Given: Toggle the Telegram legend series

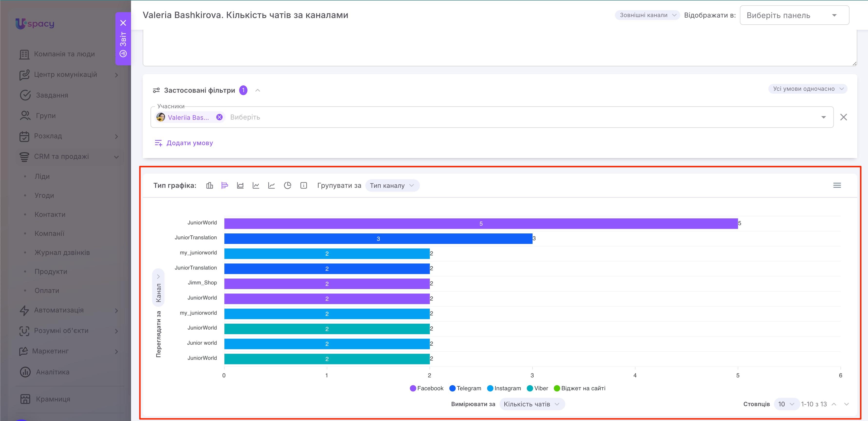Looking at the screenshot, I should [465, 388].
